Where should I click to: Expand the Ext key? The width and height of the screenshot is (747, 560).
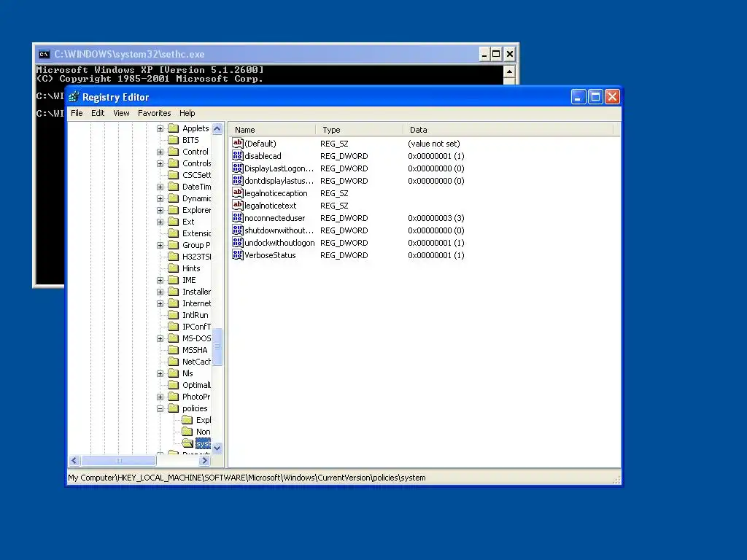pos(160,222)
